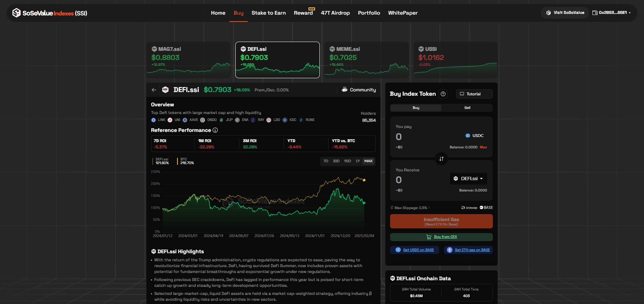Click the YTD vs. BTC value -15.62%

(340, 147)
